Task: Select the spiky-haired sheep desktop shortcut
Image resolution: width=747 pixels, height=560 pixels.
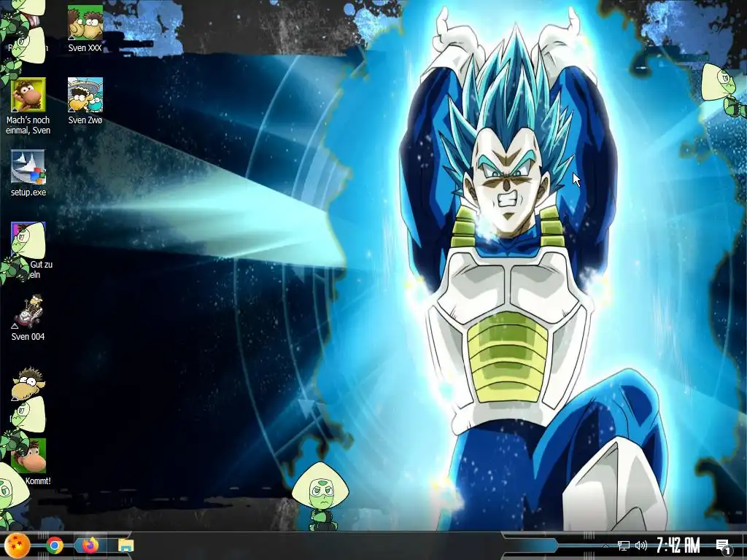Action: tap(28, 384)
